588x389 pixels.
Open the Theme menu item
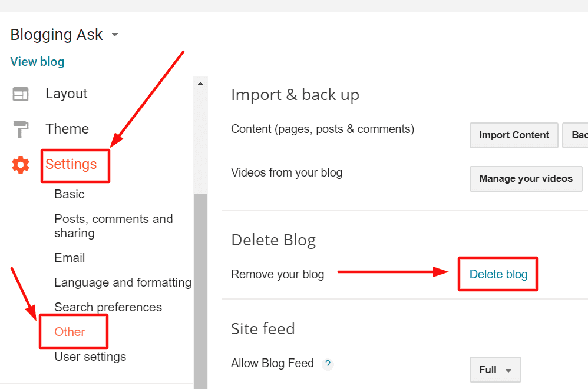pyautogui.click(x=67, y=129)
